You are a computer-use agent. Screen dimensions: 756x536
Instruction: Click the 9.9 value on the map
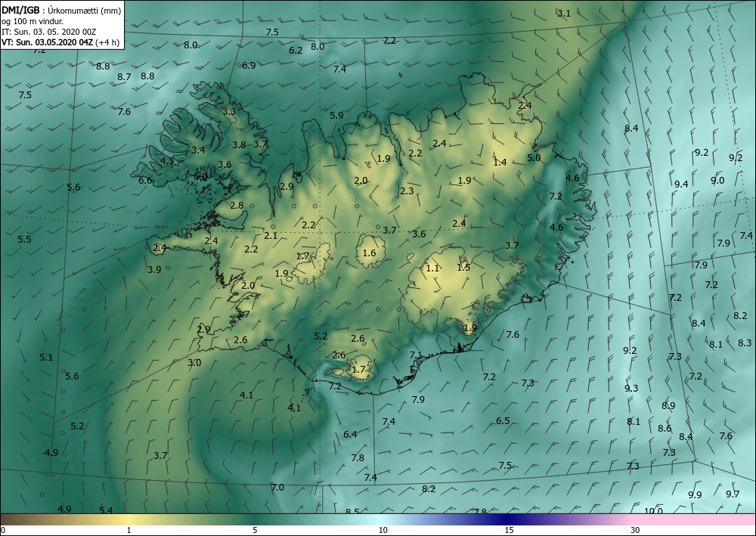click(695, 494)
